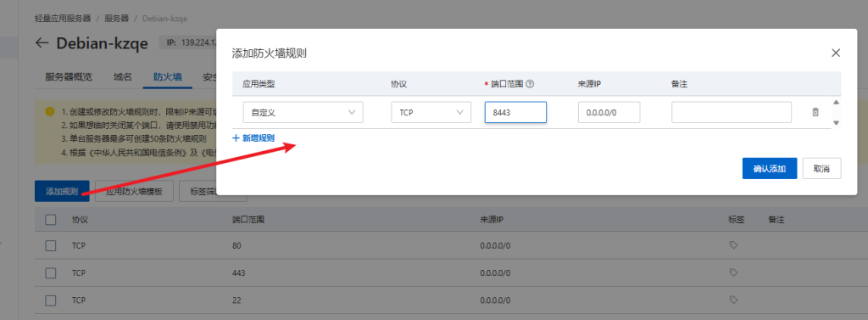Click the 应用防火墙模板 button
Image resolution: width=868 pixels, height=320 pixels.
point(135,191)
